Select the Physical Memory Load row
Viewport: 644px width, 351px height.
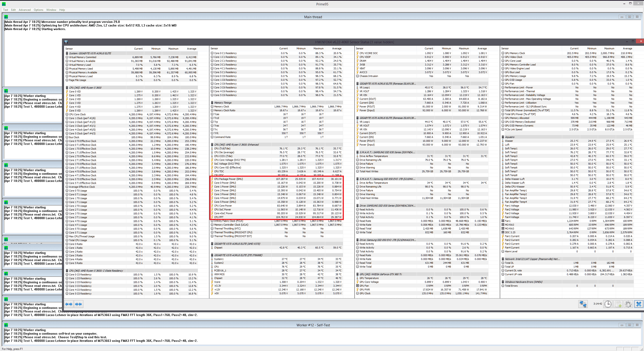click(x=131, y=76)
